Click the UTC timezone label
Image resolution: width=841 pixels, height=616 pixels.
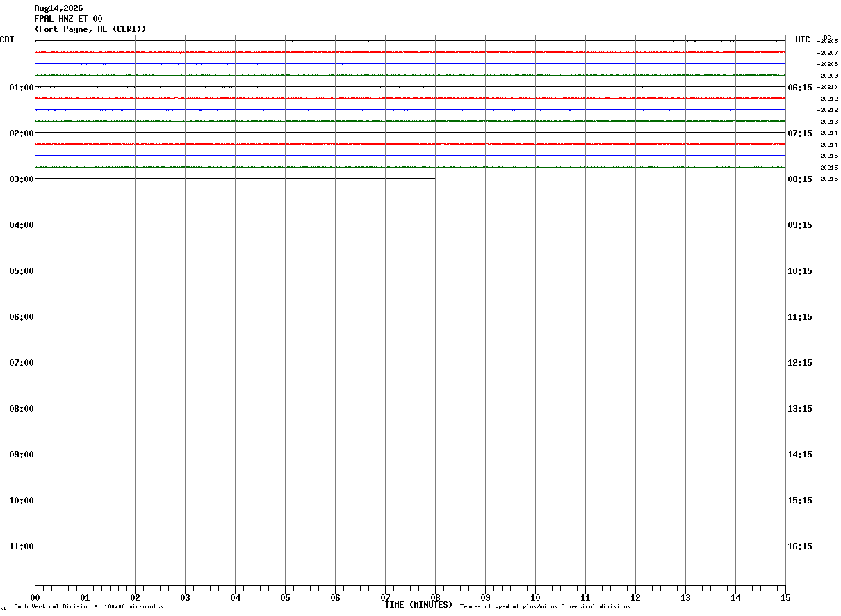[803, 40]
